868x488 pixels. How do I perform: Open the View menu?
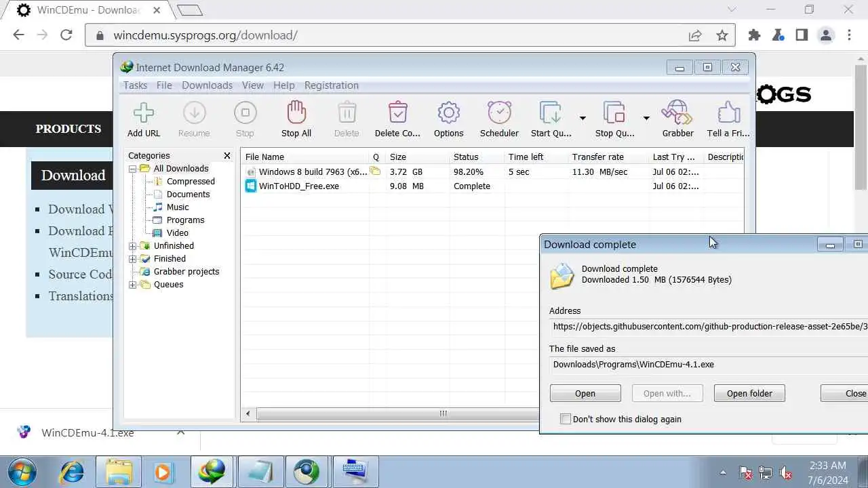click(x=253, y=85)
